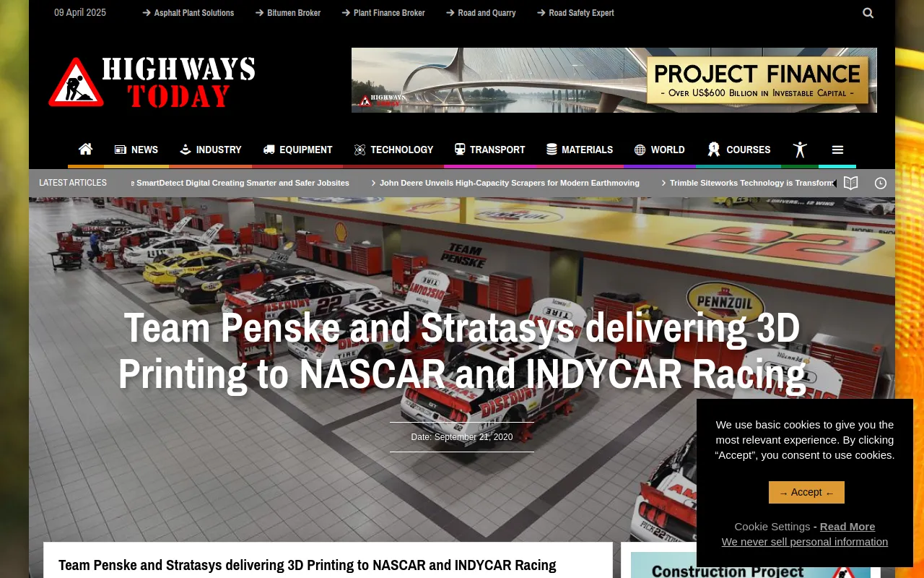924x578 pixels.
Task: Accept cookies with the Accept button
Action: [x=806, y=493]
